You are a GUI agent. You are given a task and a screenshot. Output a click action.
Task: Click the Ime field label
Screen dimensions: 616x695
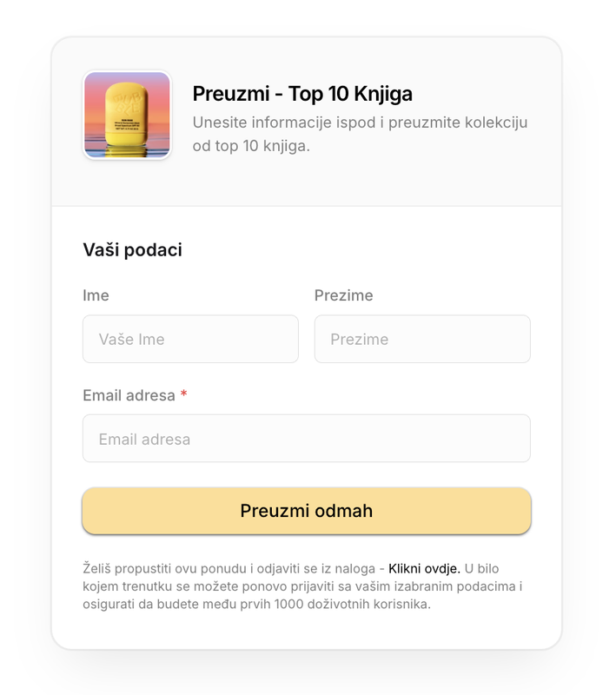click(96, 295)
